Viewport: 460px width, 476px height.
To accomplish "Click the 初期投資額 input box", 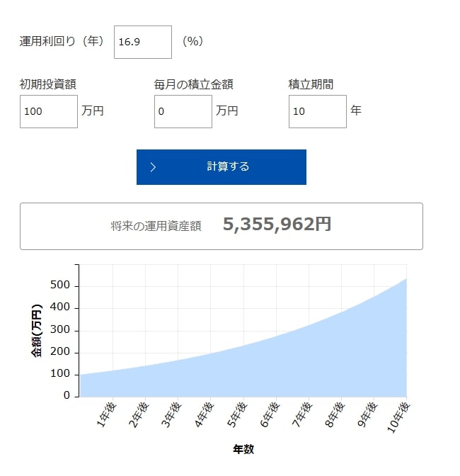I will point(48,111).
